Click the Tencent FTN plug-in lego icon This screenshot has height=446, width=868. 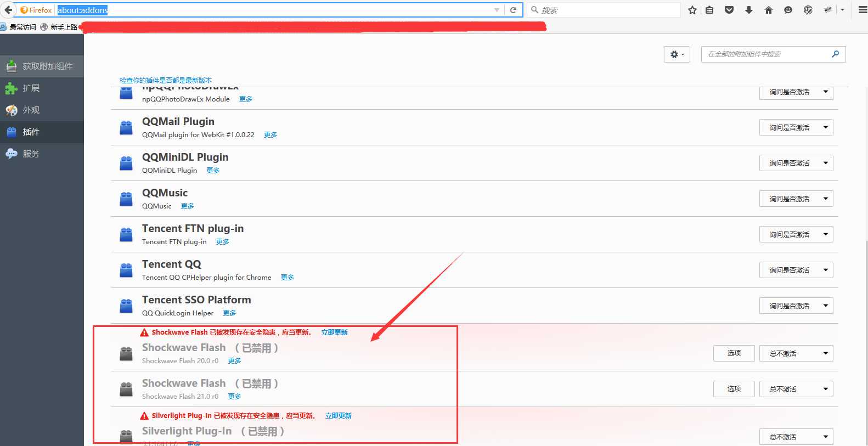(126, 235)
